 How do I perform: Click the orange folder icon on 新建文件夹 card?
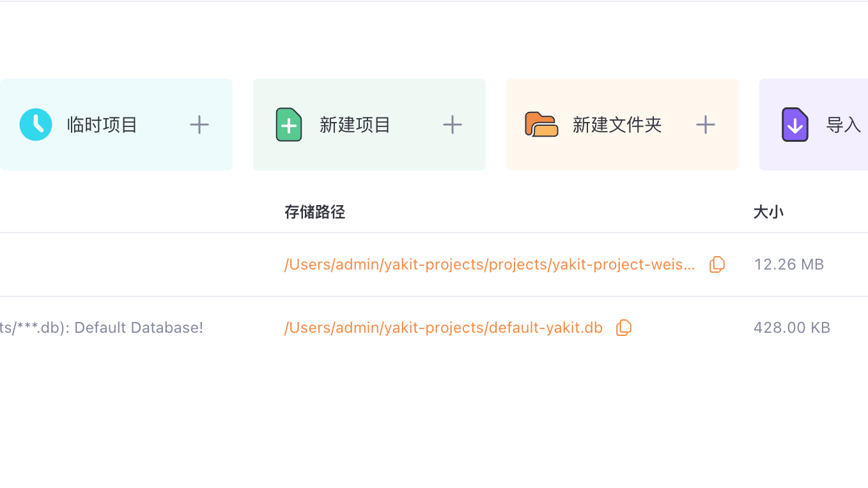pyautogui.click(x=541, y=125)
